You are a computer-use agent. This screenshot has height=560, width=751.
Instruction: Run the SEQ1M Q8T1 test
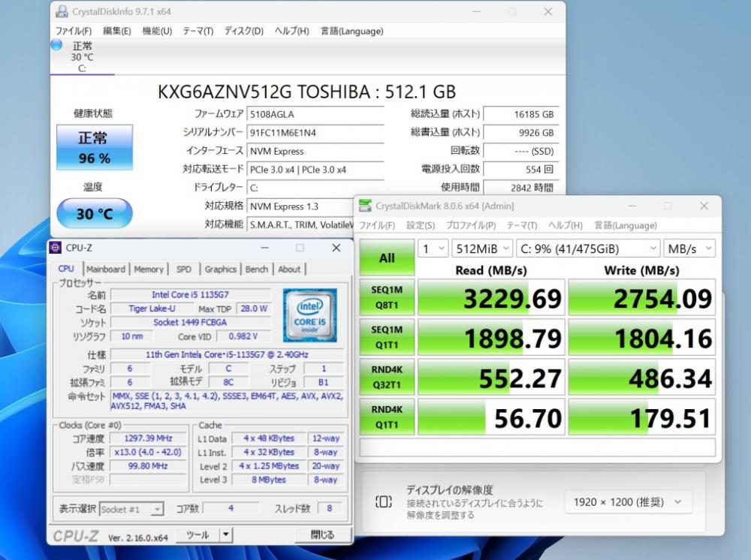[x=387, y=297]
